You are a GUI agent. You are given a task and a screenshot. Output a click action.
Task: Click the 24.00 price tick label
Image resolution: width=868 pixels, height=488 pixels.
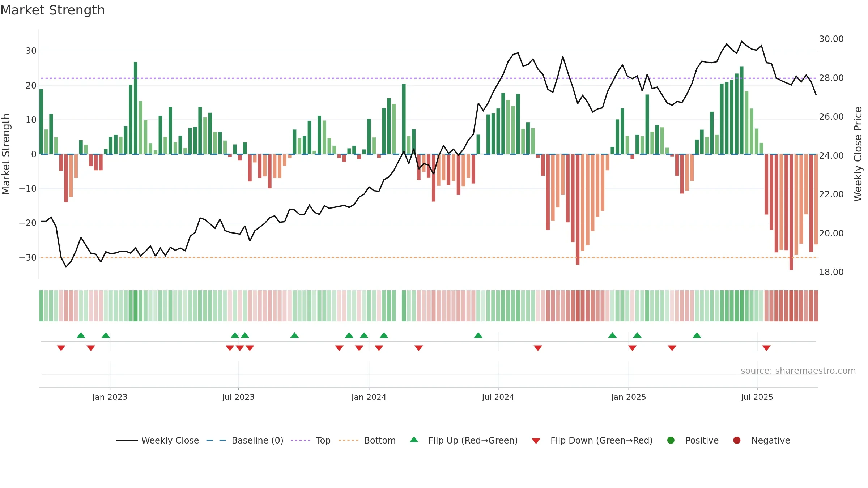coord(831,156)
